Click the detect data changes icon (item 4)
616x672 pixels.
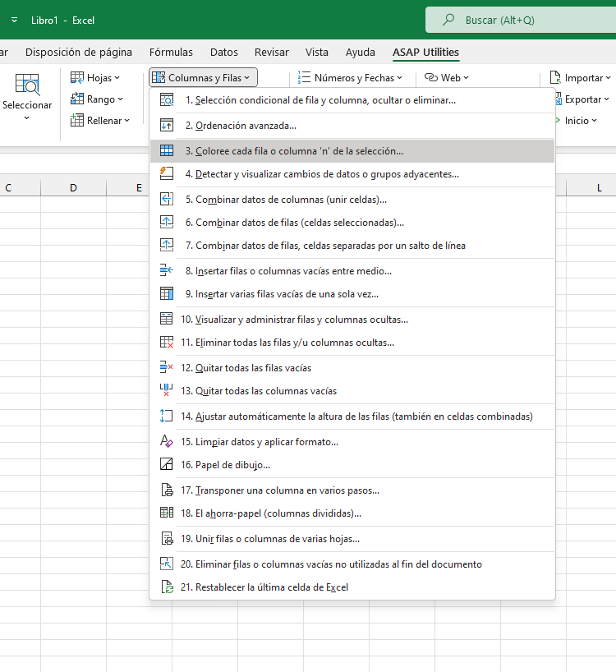[x=166, y=173]
